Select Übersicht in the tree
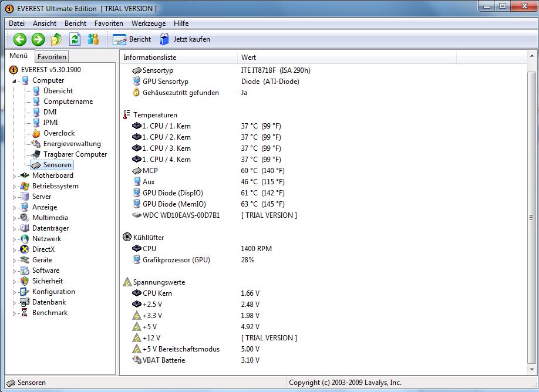Image resolution: width=539 pixels, height=392 pixels. [x=58, y=91]
